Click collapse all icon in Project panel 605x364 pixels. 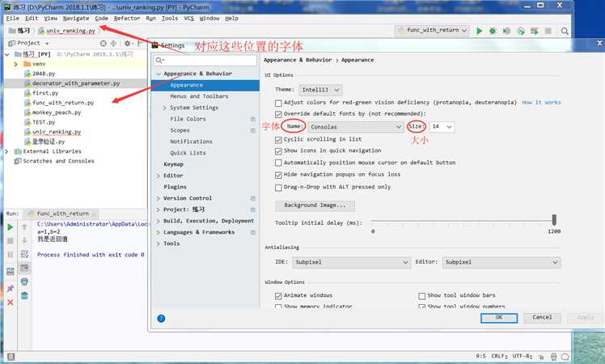point(113,43)
